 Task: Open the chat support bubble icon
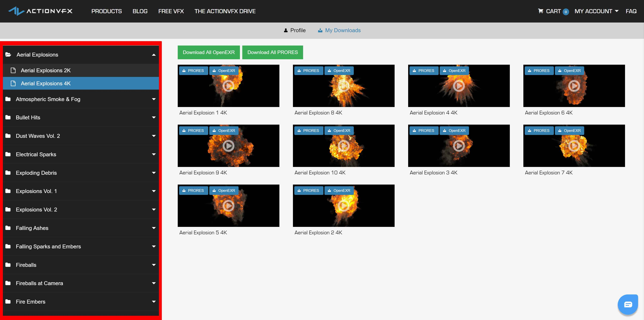[628, 304]
